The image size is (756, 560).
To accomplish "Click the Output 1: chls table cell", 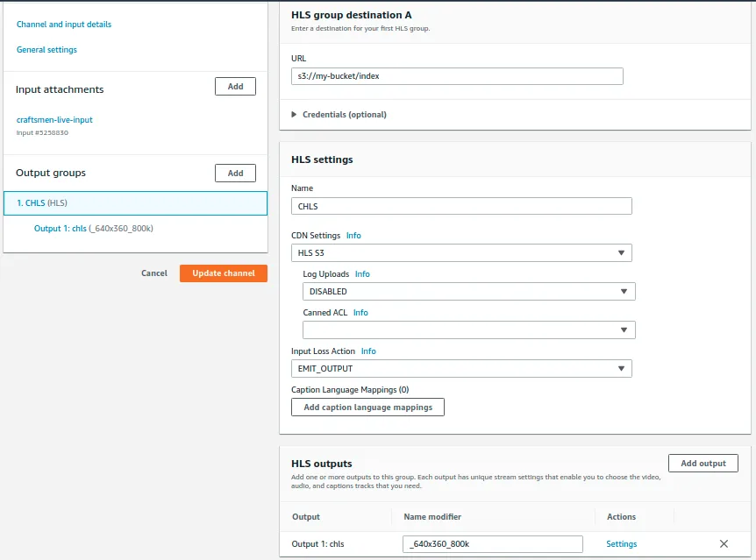I will click(x=317, y=543).
